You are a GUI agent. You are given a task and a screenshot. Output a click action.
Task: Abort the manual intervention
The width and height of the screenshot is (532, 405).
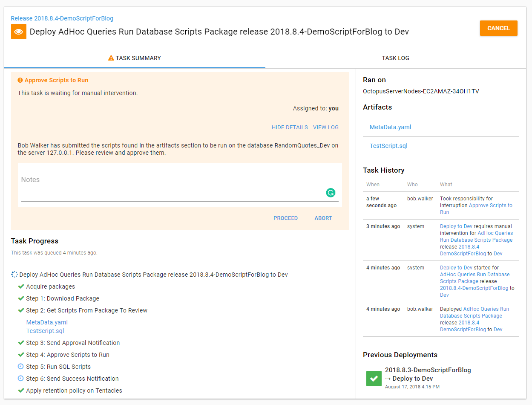(323, 218)
